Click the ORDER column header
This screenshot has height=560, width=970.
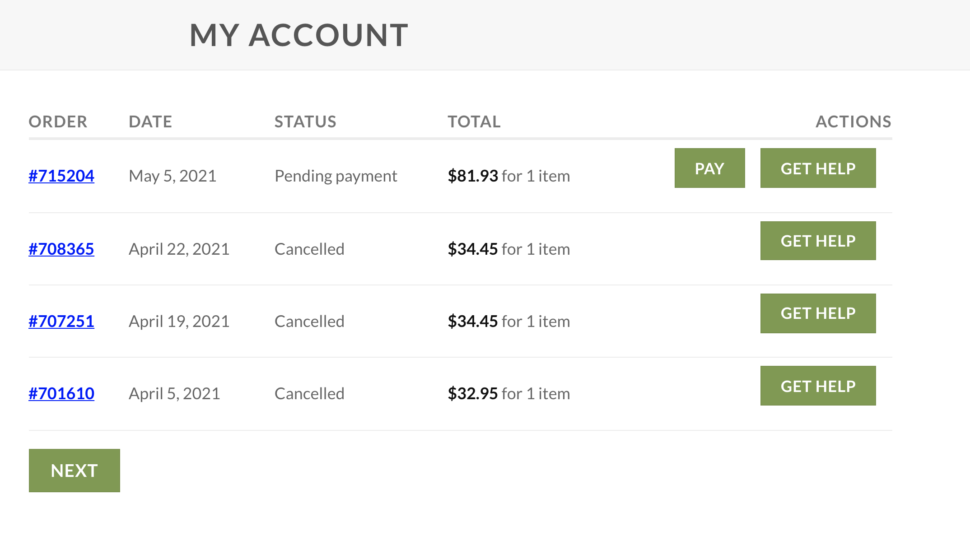coord(58,121)
